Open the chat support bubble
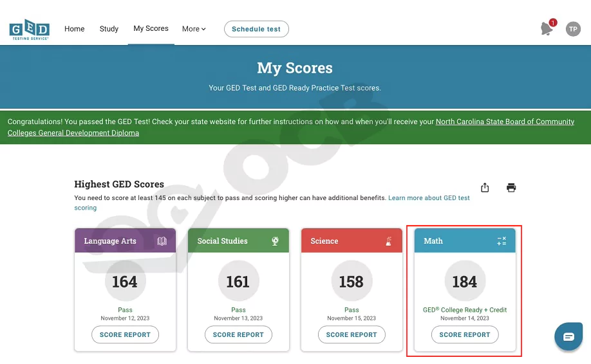Image resolution: width=591 pixels, height=364 pixels. point(568,337)
